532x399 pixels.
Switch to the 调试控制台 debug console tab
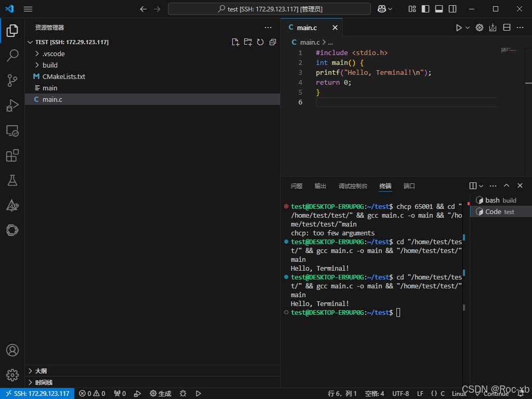tap(353, 186)
